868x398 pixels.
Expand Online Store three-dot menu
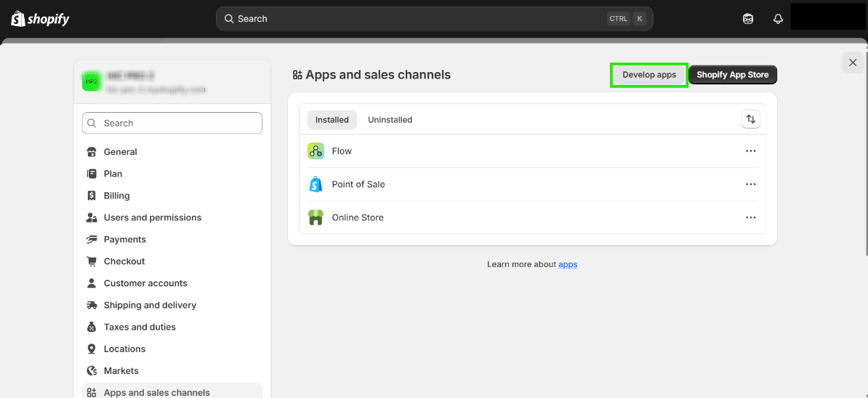point(751,218)
